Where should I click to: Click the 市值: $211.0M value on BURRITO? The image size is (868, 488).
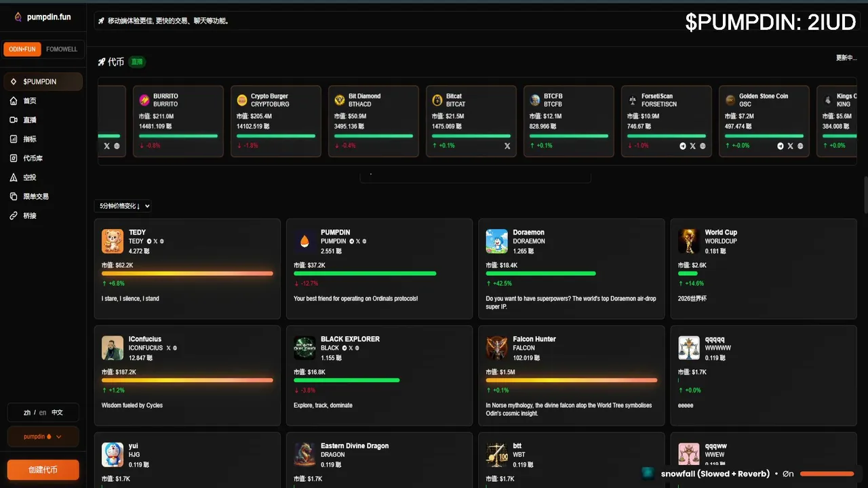pyautogui.click(x=156, y=117)
